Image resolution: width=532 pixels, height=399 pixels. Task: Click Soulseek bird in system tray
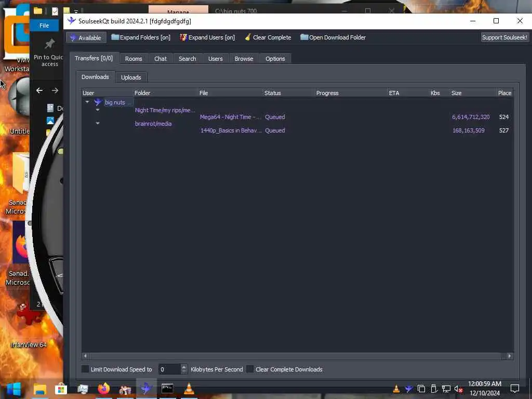click(x=409, y=389)
